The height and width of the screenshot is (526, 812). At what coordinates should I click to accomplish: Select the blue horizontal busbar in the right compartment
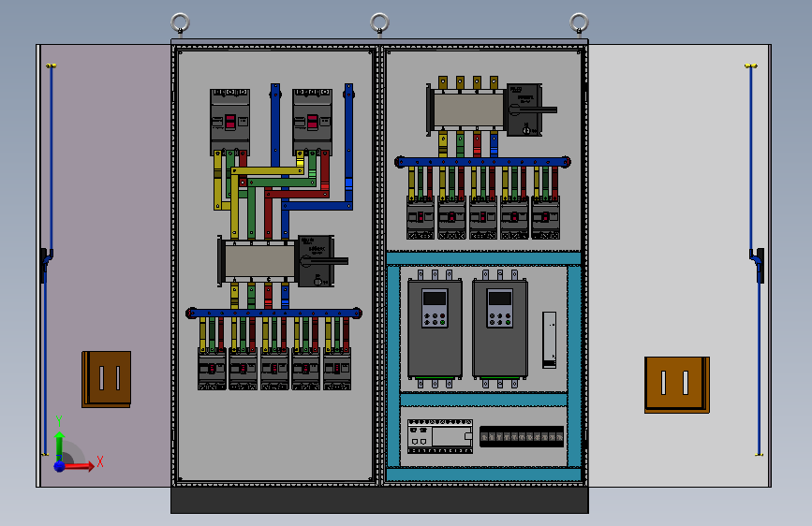(x=482, y=162)
